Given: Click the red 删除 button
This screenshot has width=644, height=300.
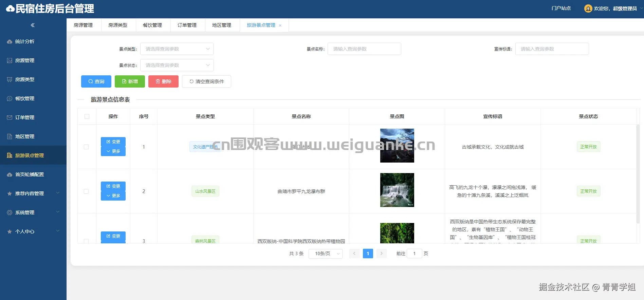Looking at the screenshot, I should [163, 81].
